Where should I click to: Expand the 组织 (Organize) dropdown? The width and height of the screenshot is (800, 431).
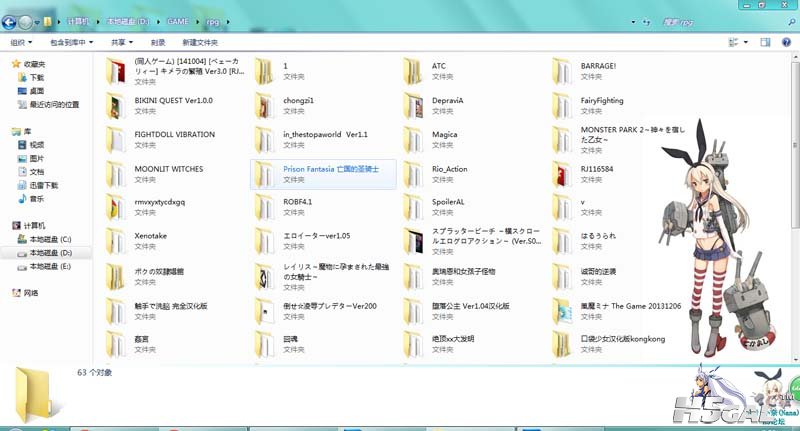click(x=21, y=43)
